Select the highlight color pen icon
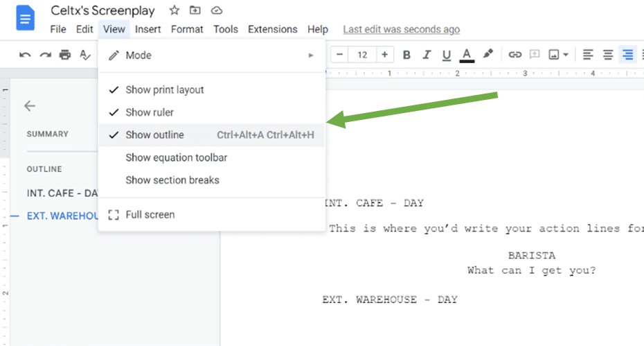Screen dimensions: 644x346 (x=488, y=55)
